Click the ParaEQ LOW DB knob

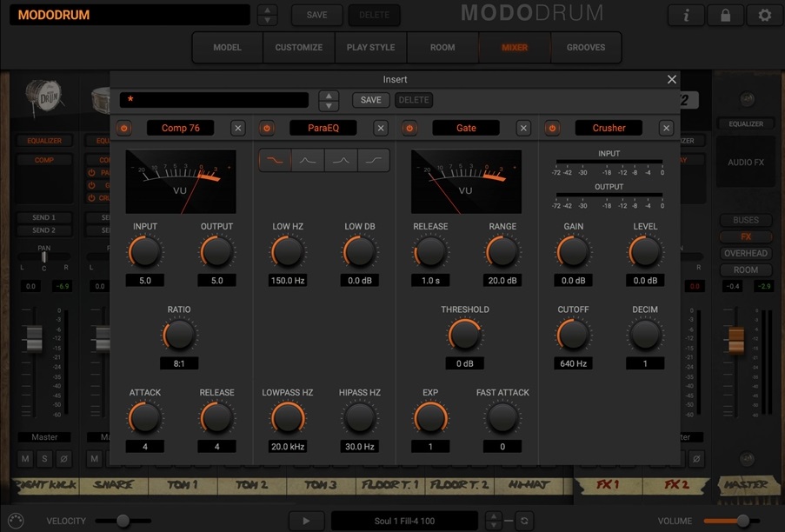tap(359, 252)
